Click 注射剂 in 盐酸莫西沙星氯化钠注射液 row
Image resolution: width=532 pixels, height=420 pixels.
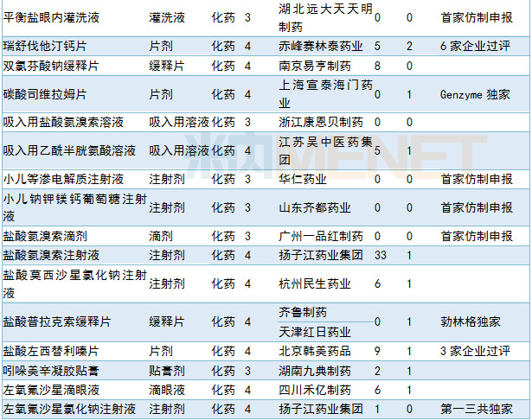click(x=167, y=283)
